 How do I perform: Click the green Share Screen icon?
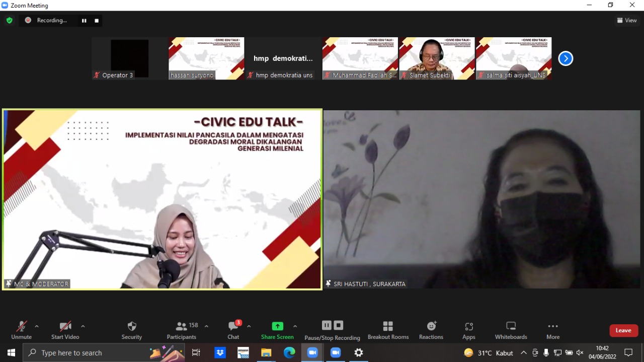point(277,326)
